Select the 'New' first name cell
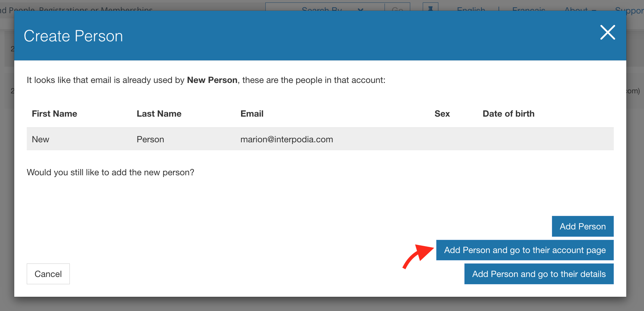 point(41,139)
